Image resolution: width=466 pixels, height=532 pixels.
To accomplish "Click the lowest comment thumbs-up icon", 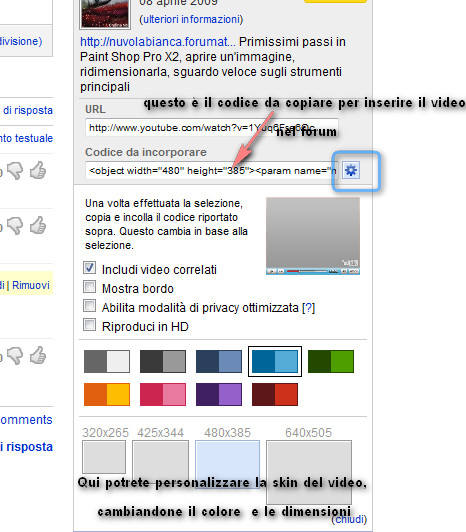I will (38, 355).
